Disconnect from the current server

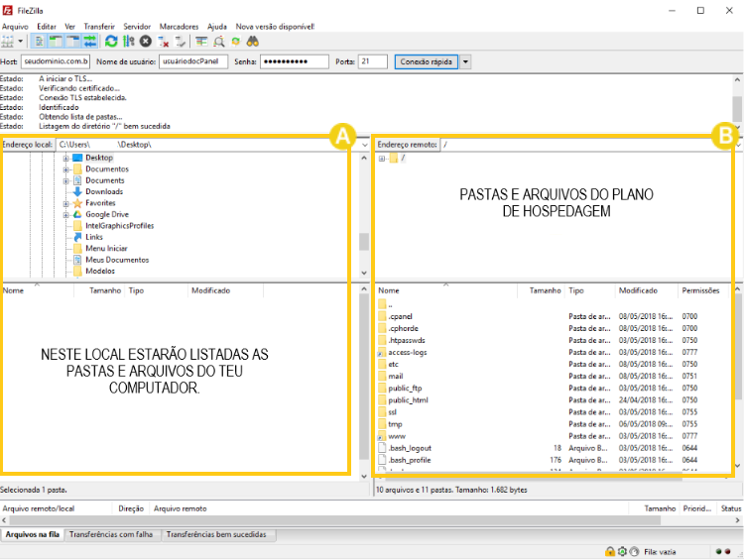pyautogui.click(x=164, y=42)
